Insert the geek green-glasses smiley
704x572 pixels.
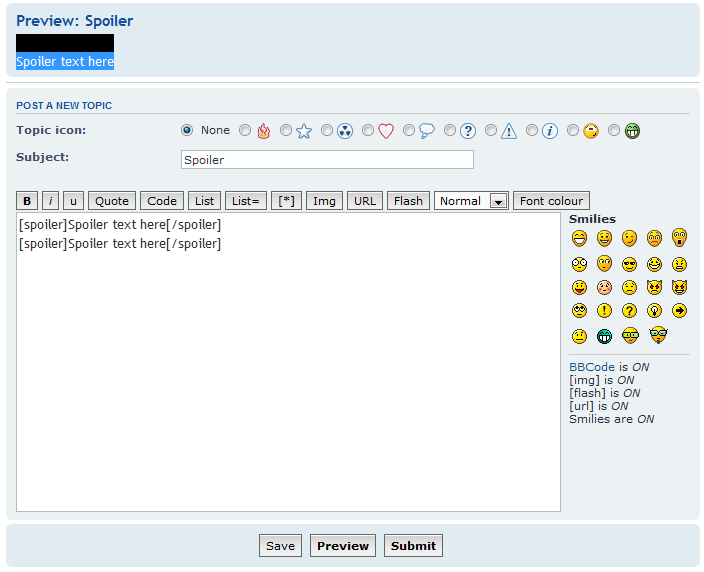coord(630,336)
